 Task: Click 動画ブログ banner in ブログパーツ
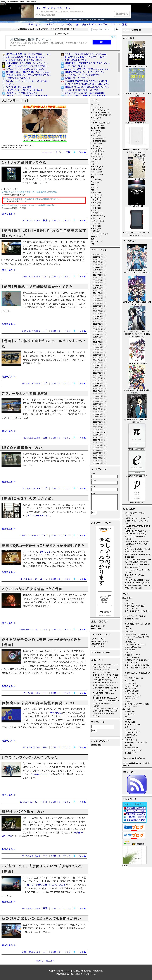[134, 827]
